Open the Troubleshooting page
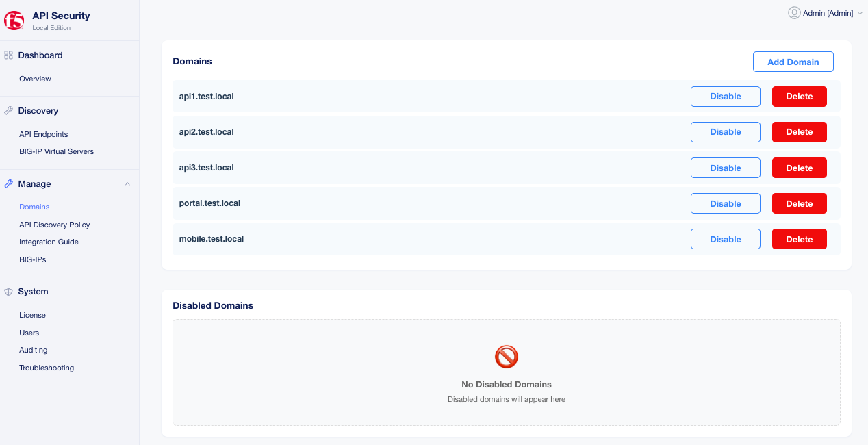 [x=47, y=368]
